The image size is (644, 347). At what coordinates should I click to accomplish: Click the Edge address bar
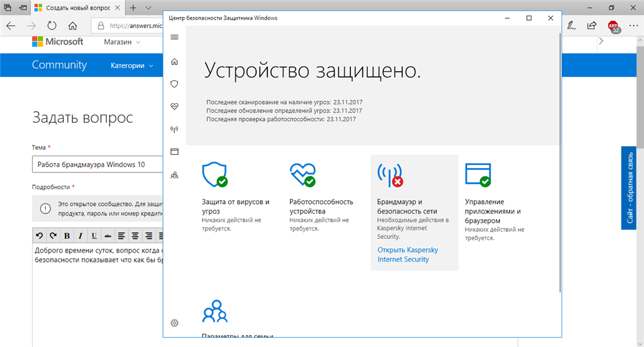click(127, 25)
